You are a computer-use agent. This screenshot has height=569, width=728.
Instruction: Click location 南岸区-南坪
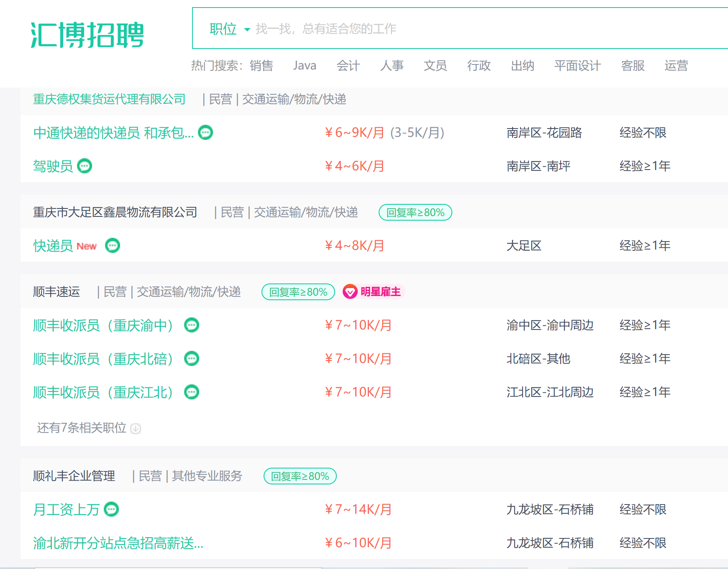tap(538, 166)
